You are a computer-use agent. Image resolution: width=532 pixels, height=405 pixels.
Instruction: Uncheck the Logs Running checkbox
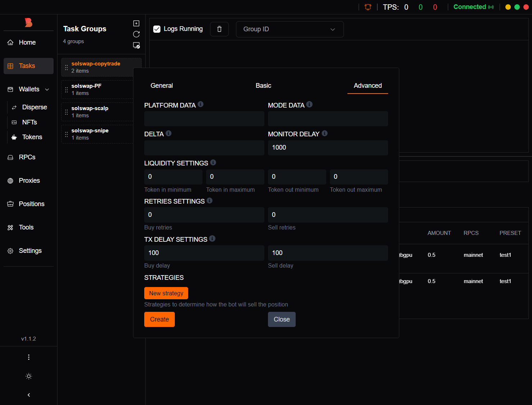(x=157, y=29)
